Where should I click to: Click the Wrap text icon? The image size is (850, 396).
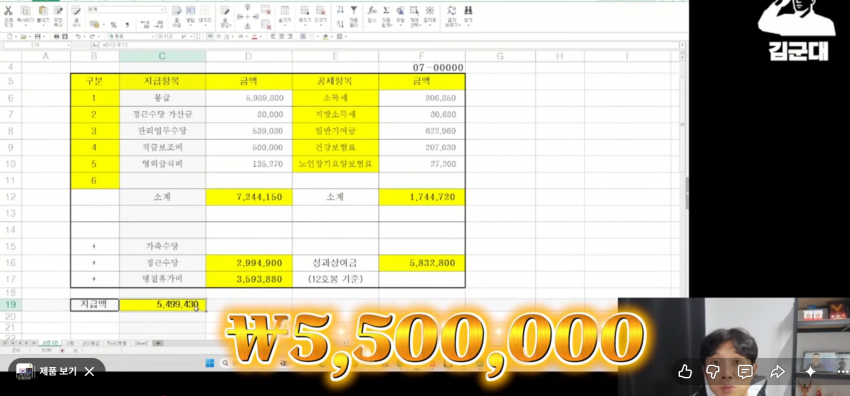pyautogui.click(x=177, y=11)
